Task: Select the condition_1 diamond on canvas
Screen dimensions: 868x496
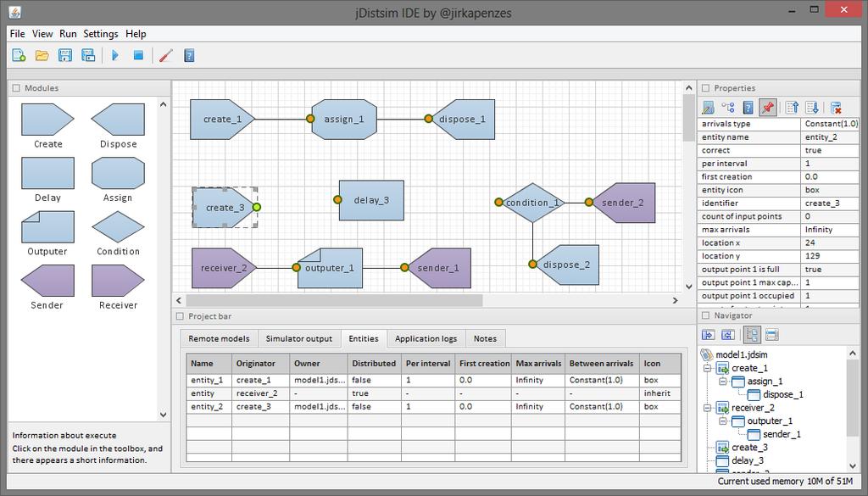Action: click(532, 203)
